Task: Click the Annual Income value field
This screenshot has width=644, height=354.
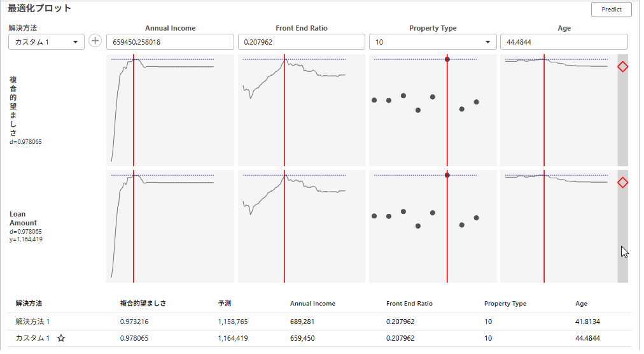Action: (170, 42)
